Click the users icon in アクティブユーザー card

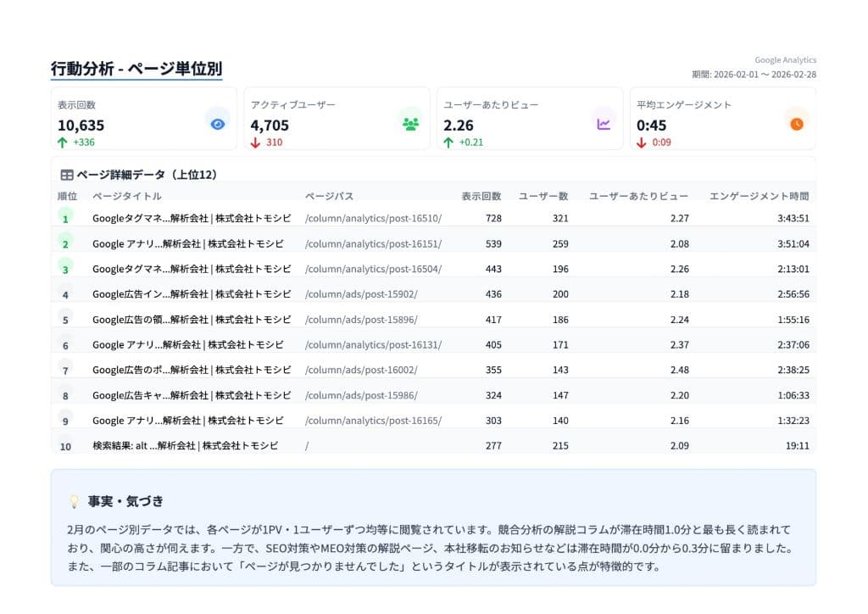click(411, 124)
